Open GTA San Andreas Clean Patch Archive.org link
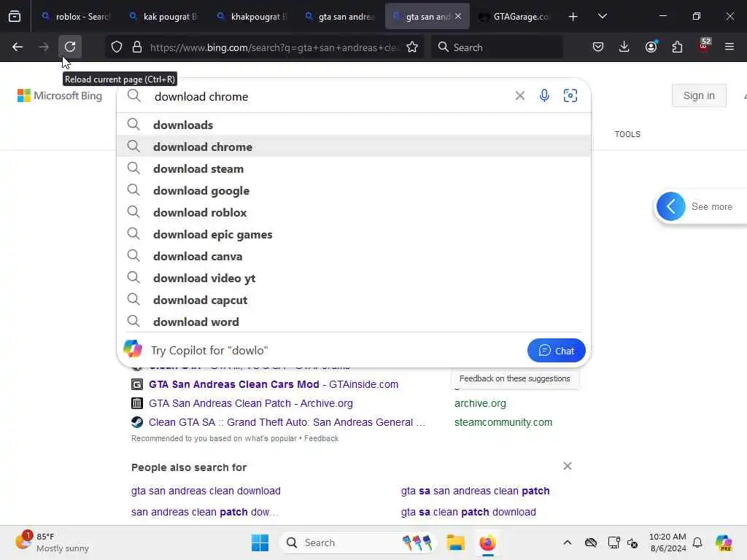This screenshot has height=560, width=747. point(251,403)
